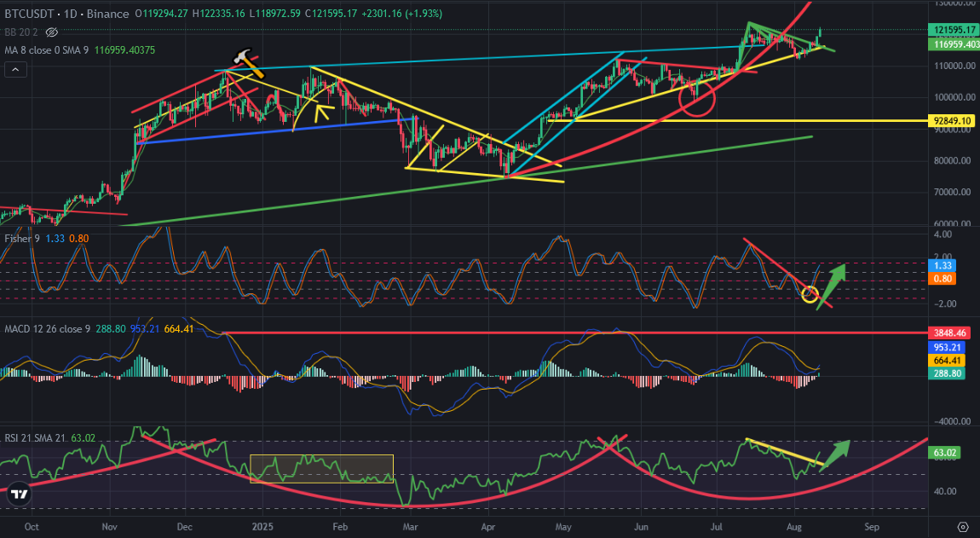Image resolution: width=980 pixels, height=538 pixels.
Task: Click the open price O119294.27 value
Action: pos(161,13)
